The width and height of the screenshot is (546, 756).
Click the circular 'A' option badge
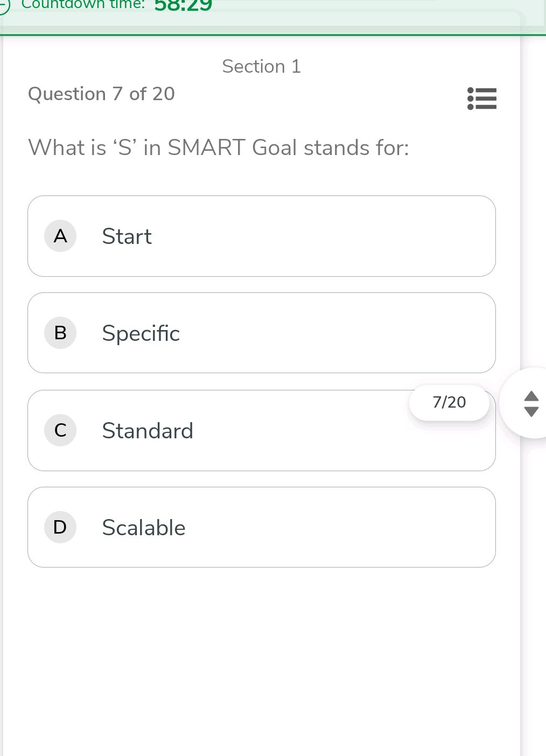[x=60, y=236]
